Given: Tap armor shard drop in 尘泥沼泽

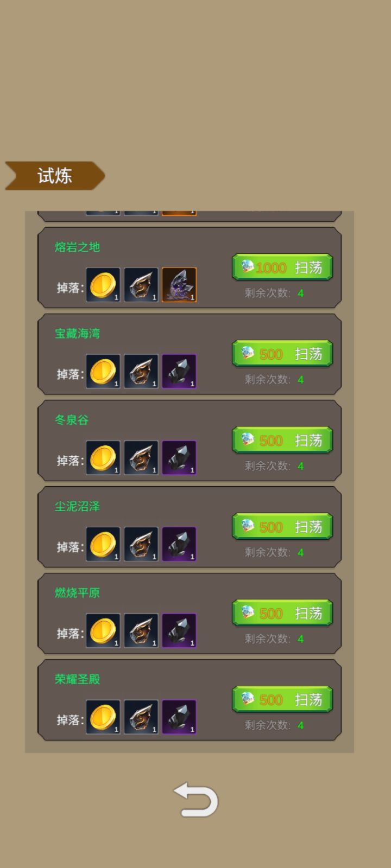Looking at the screenshot, I should (141, 544).
